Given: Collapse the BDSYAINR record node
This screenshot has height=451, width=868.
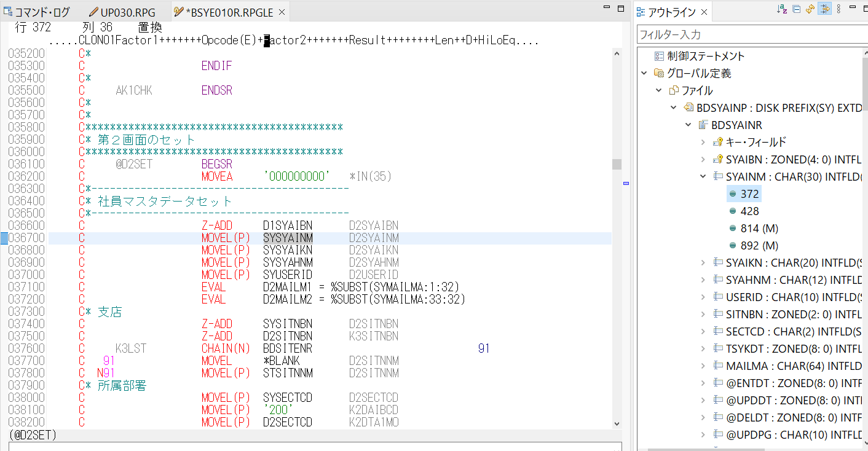Looking at the screenshot, I should (x=688, y=125).
